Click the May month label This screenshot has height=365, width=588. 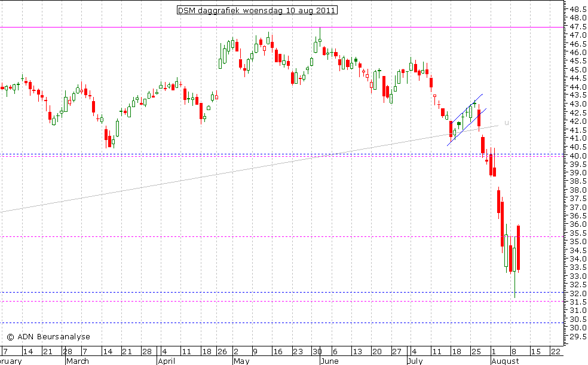coord(241,361)
